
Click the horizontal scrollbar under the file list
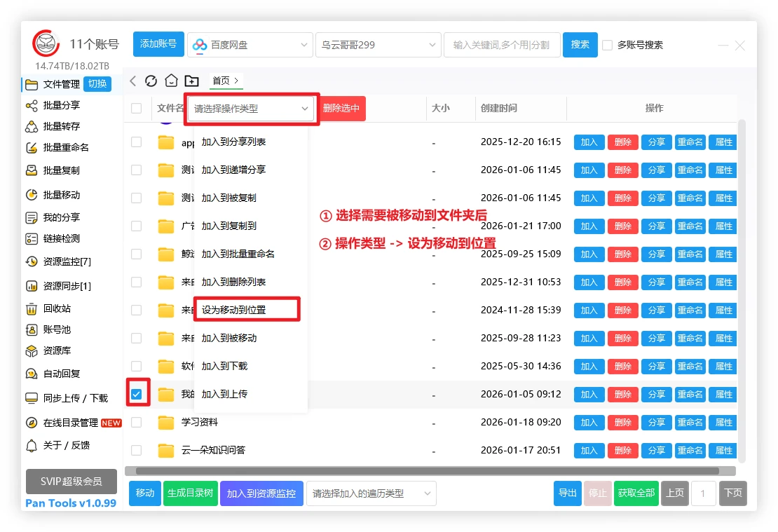click(428, 471)
